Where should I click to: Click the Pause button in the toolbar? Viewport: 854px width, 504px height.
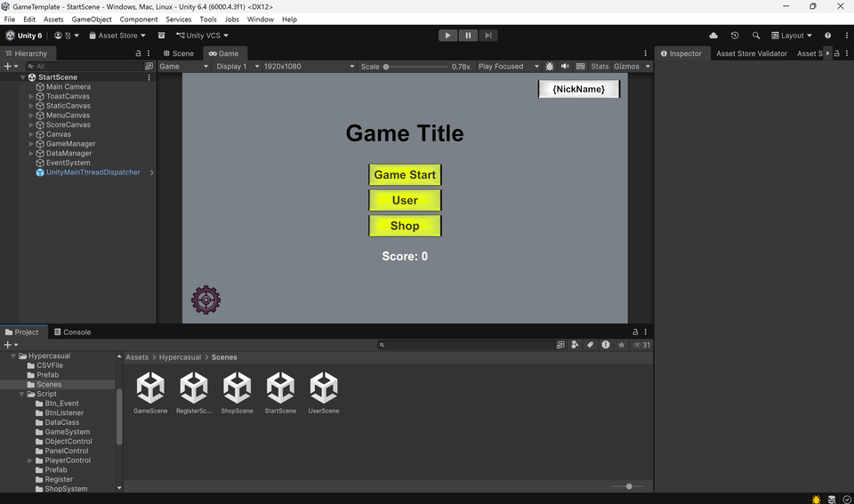468,36
